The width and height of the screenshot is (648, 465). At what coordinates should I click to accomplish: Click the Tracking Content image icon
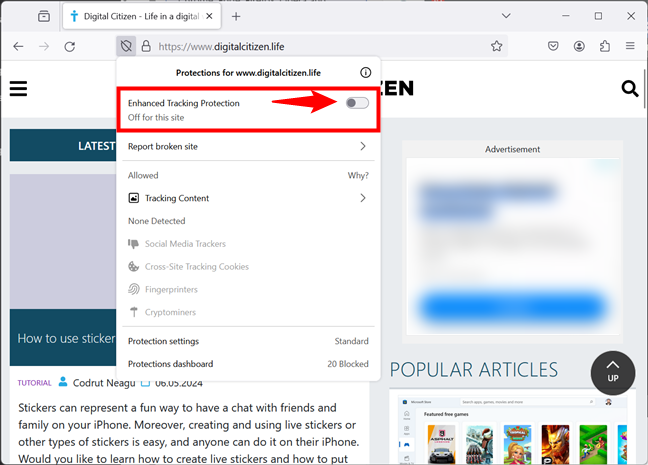point(133,198)
